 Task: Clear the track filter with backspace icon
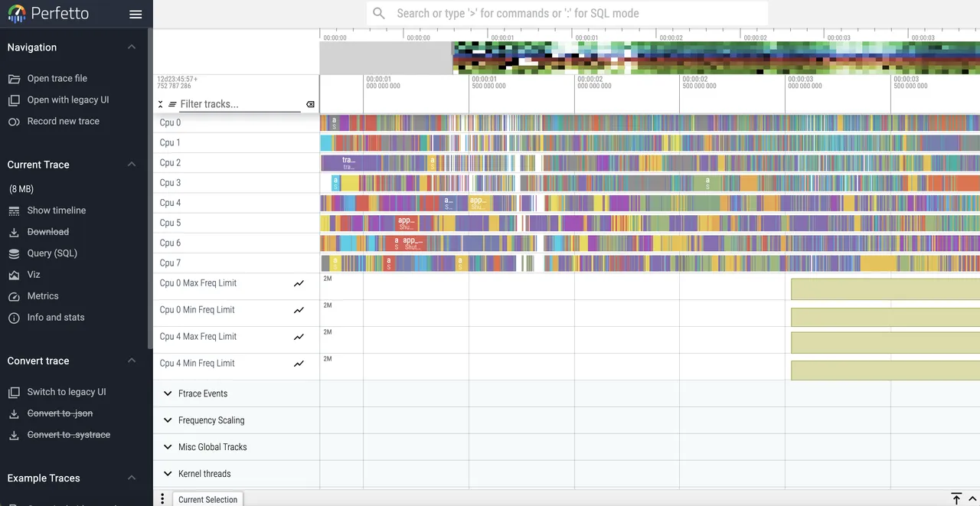tap(310, 104)
